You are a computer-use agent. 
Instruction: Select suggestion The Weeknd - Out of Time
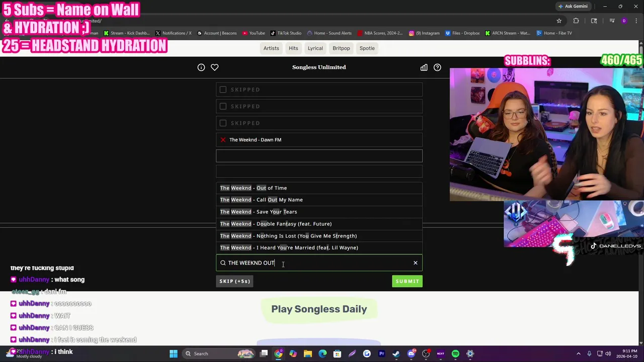pyautogui.click(x=319, y=188)
